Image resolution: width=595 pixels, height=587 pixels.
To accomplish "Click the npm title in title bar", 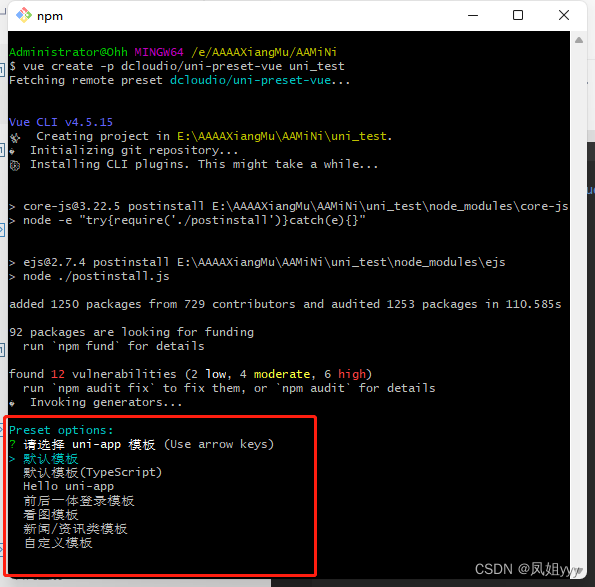I will [50, 16].
